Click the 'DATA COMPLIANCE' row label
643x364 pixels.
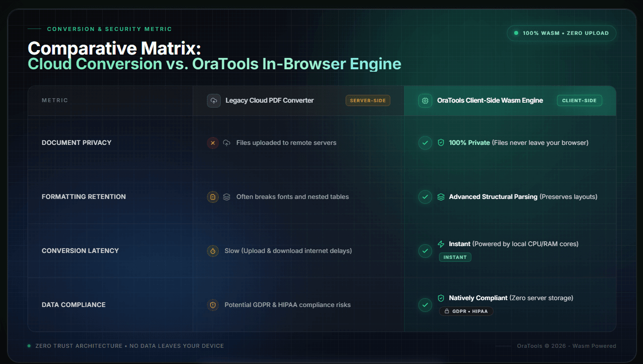coord(74,305)
